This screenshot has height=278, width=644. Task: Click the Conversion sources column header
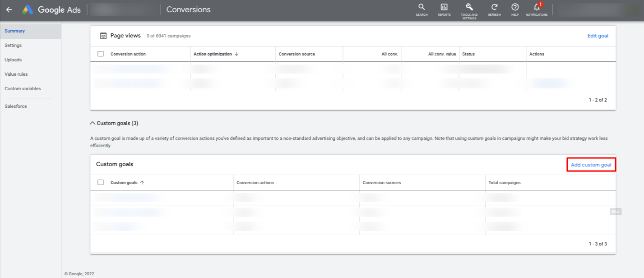click(x=382, y=183)
